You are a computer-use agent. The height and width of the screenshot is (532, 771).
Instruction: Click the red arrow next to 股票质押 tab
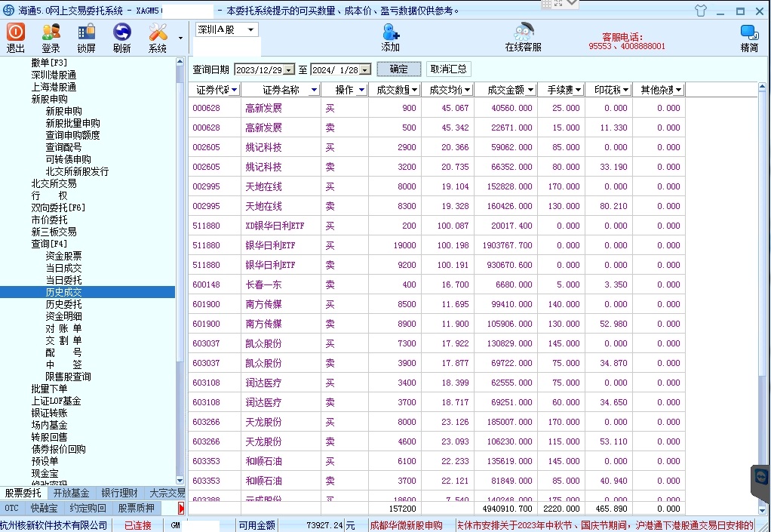(x=181, y=508)
